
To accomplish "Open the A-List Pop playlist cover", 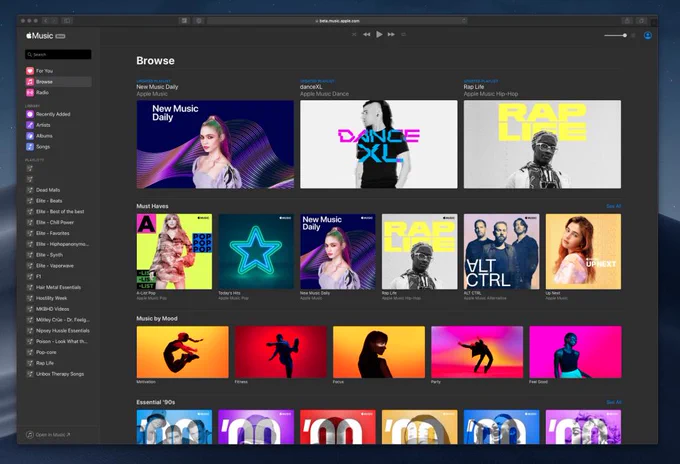I will (174, 252).
